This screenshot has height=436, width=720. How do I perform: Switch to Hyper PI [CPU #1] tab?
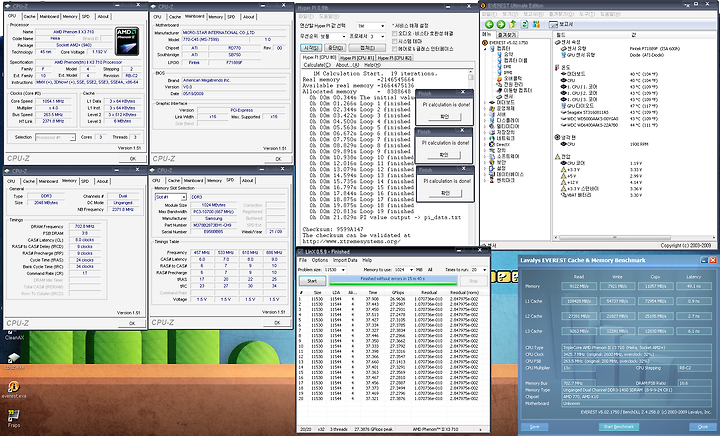pos(357,58)
